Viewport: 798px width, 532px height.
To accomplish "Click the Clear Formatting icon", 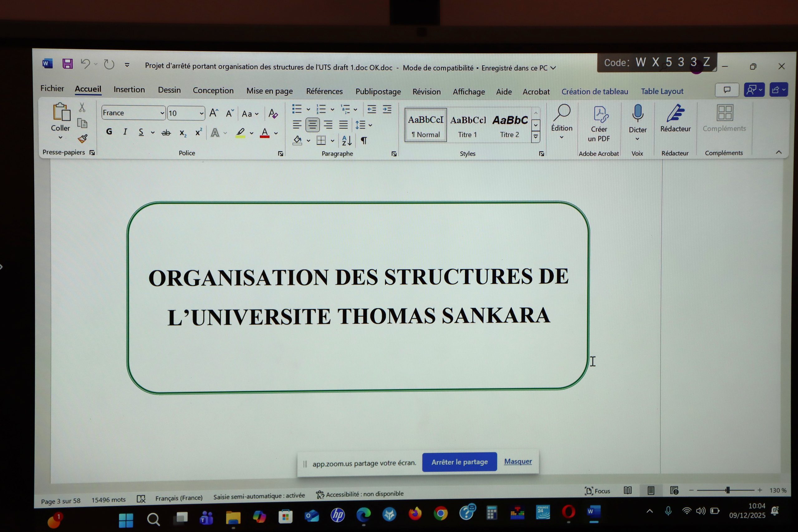I will pos(273,114).
